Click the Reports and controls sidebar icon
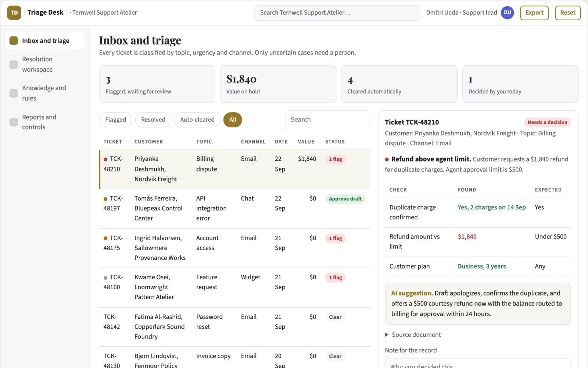Viewport: 588px width, 368px height. click(x=14, y=122)
